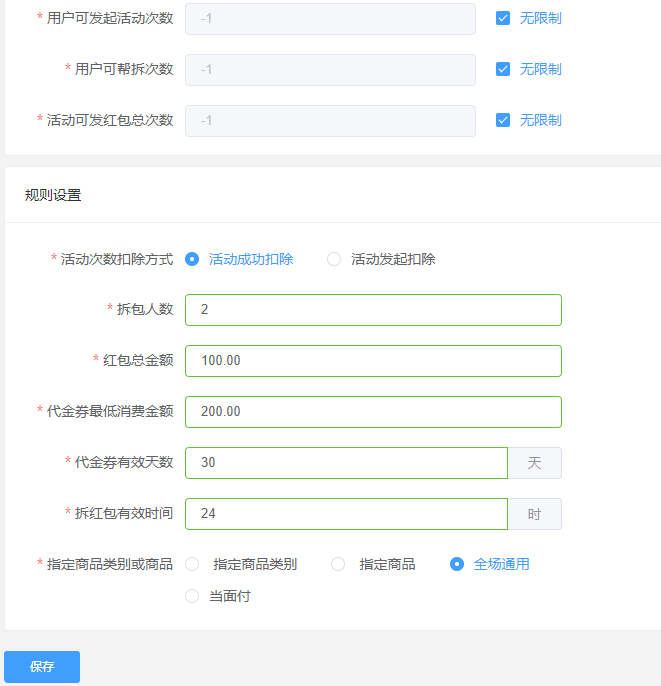Screen dimensions: 661x686
Task: Uncheck 无限制 for 用户可帮拆次数
Action: click(503, 69)
